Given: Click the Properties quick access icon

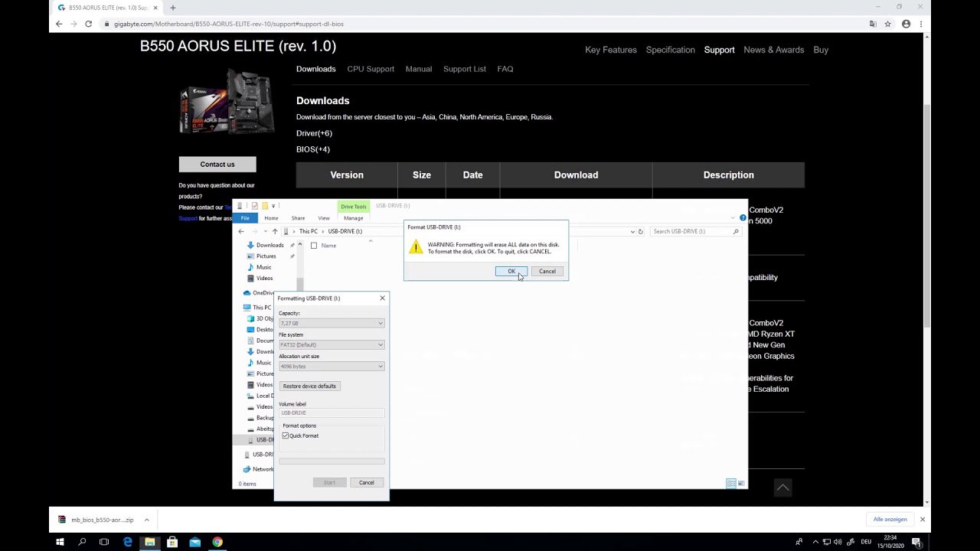Looking at the screenshot, I should [x=255, y=206].
